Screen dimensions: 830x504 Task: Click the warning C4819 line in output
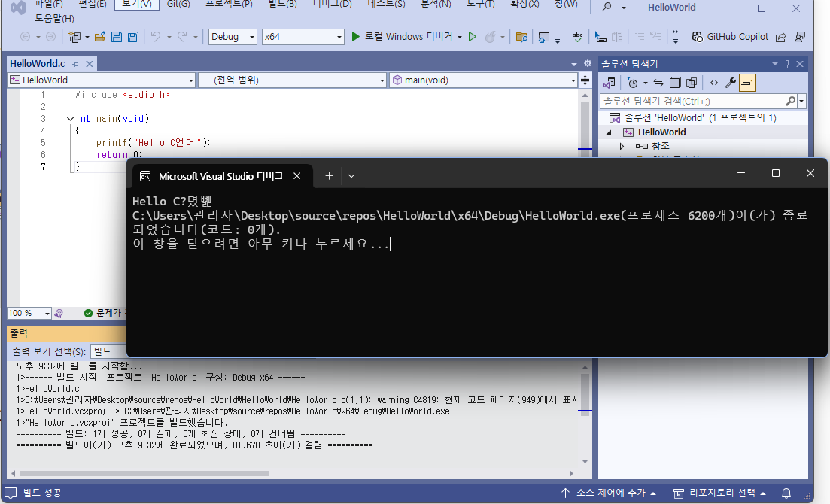coord(296,399)
